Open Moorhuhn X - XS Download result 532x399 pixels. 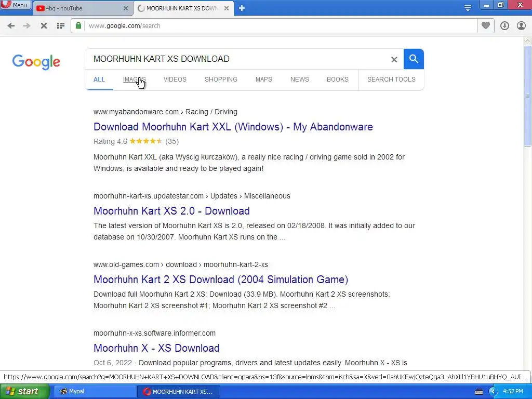tap(156, 348)
